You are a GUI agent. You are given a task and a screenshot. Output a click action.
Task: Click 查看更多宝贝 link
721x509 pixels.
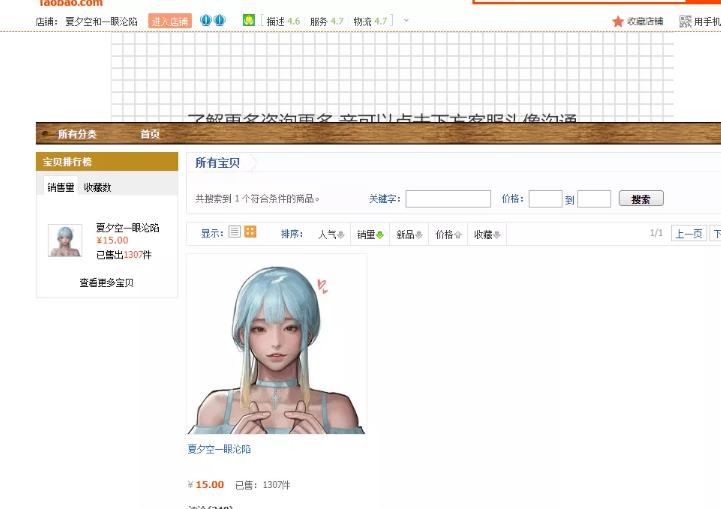click(x=106, y=283)
